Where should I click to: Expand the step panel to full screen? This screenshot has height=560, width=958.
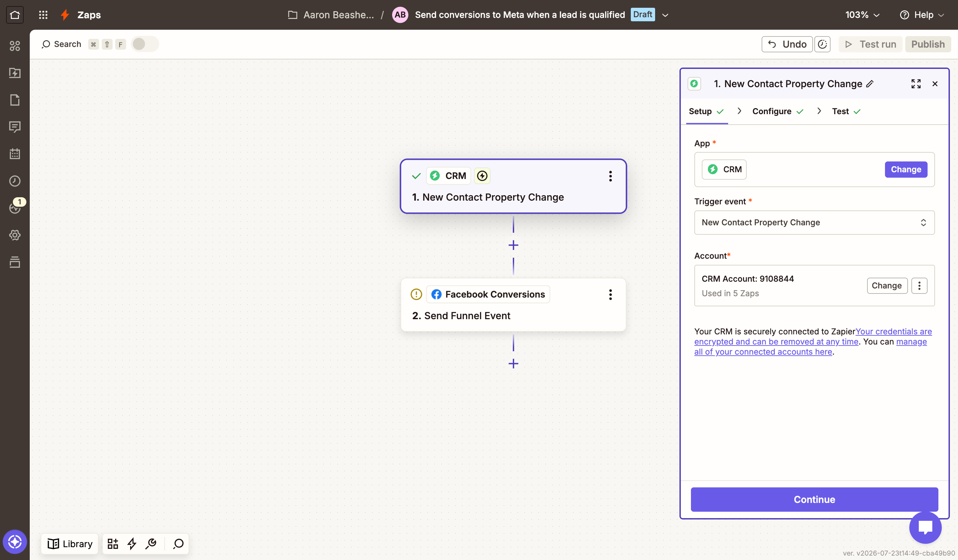coord(916,84)
